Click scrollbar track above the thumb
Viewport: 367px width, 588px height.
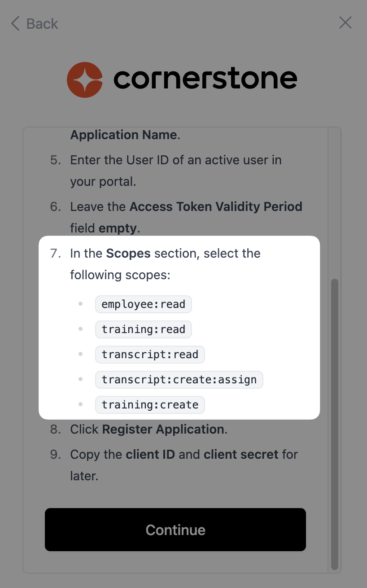click(x=334, y=202)
